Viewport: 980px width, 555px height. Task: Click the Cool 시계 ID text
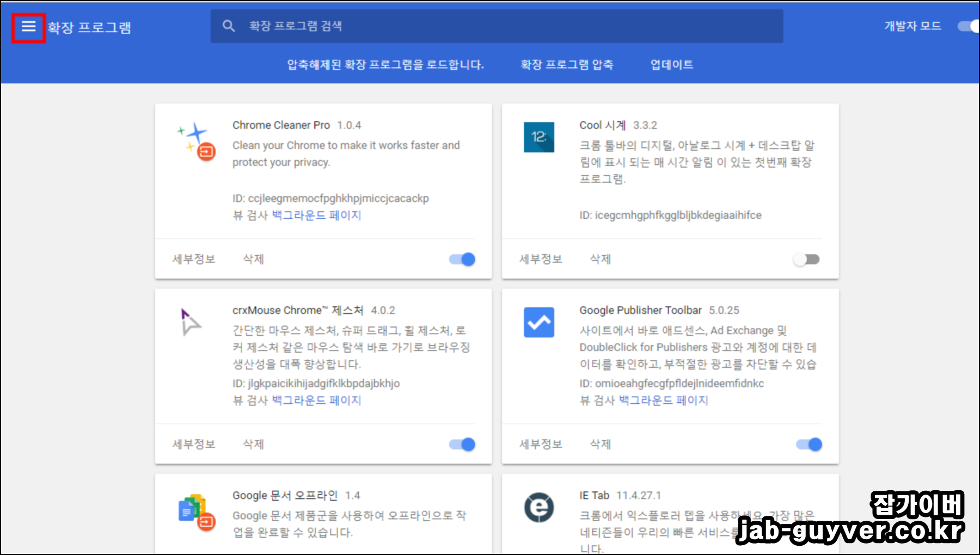pyautogui.click(x=670, y=215)
